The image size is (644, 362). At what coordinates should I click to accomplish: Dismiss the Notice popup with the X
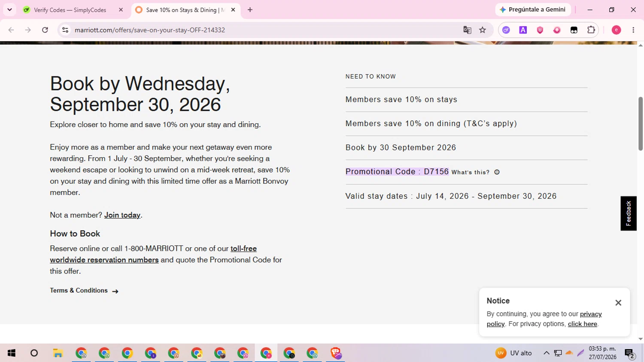point(618,303)
